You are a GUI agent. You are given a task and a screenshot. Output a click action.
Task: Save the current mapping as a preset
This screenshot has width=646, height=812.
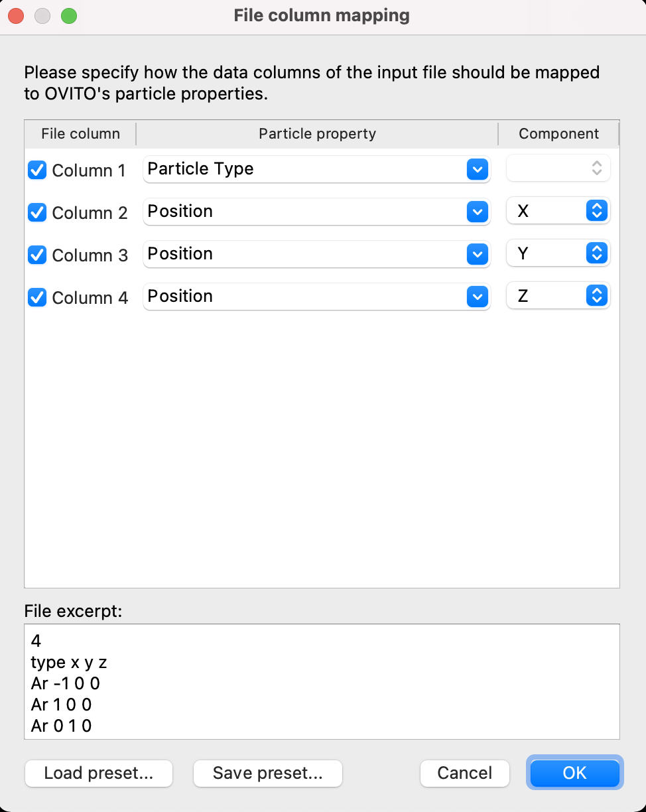pyautogui.click(x=267, y=774)
